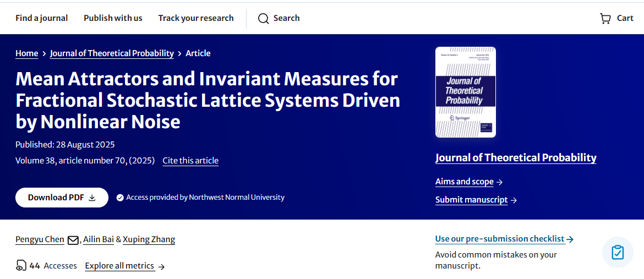
Task: Click the access provided checkmark icon
Action: pos(120,198)
